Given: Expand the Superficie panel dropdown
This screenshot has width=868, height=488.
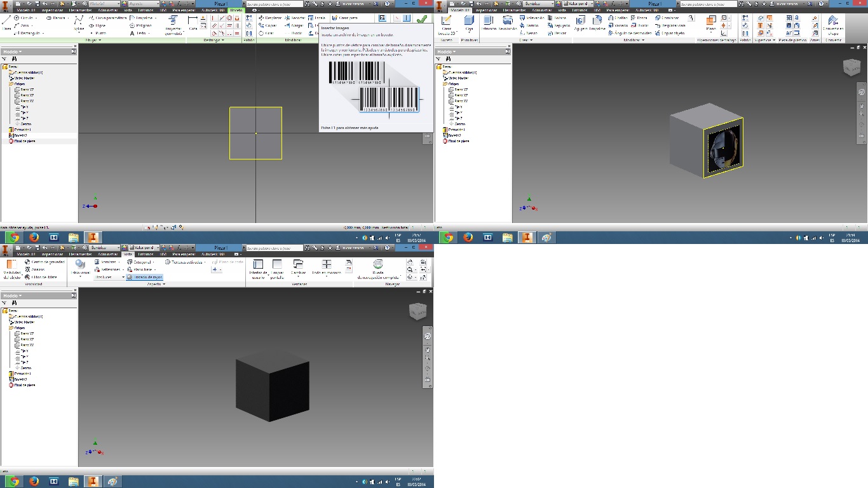Looking at the screenshot, I should (764, 40).
